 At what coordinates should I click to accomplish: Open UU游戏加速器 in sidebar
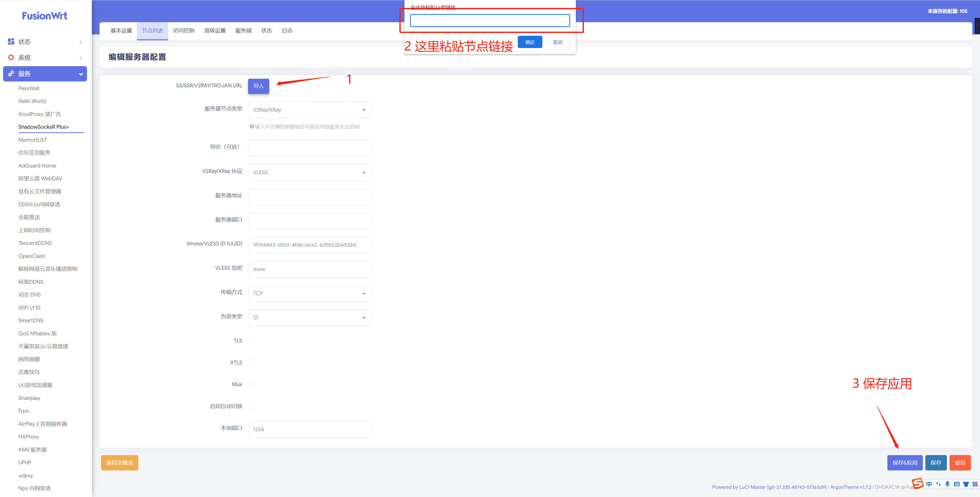click(x=35, y=385)
